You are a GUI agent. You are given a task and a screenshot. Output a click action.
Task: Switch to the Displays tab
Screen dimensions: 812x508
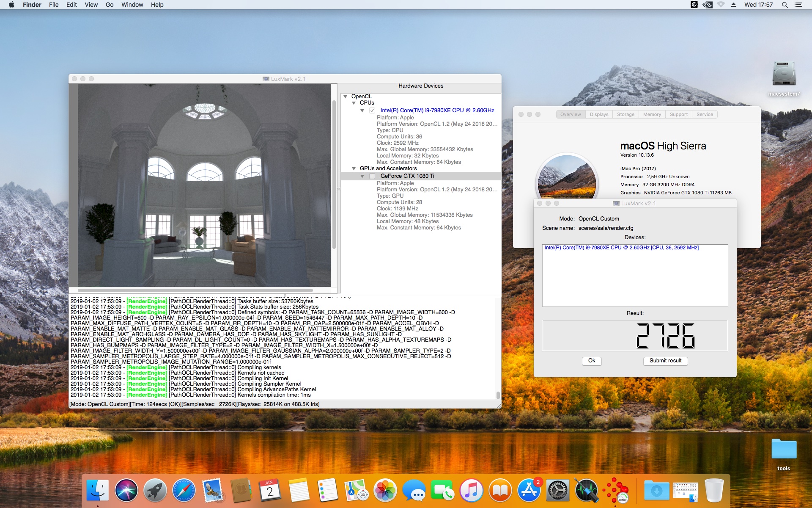click(599, 114)
